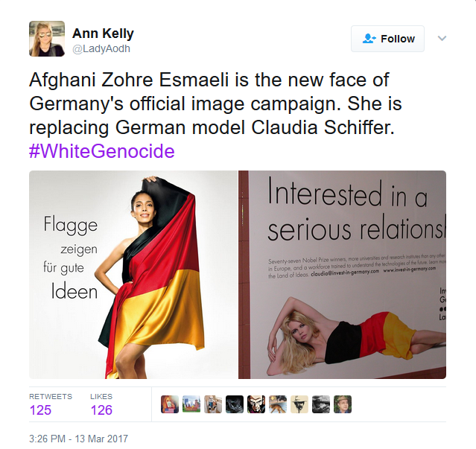476x449 pixels.
Task: Open the eighth liker avatar in black-and-white
Action: coord(321,404)
